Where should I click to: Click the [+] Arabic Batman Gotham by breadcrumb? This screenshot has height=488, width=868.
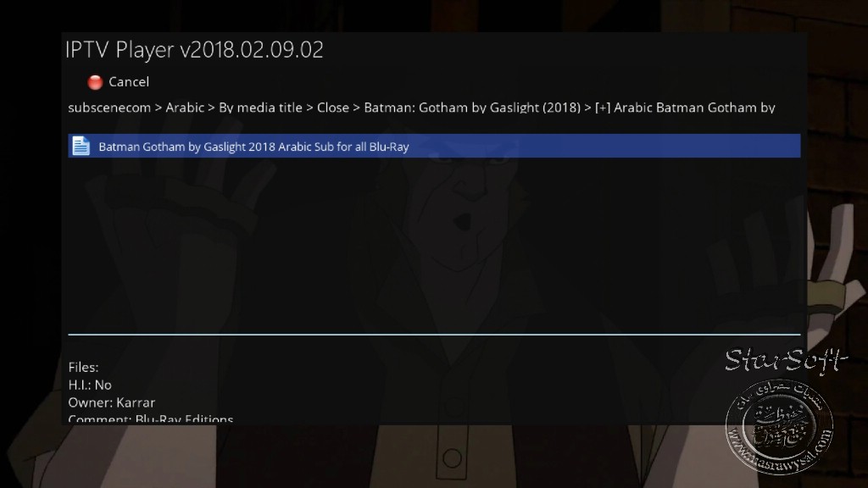[685, 108]
